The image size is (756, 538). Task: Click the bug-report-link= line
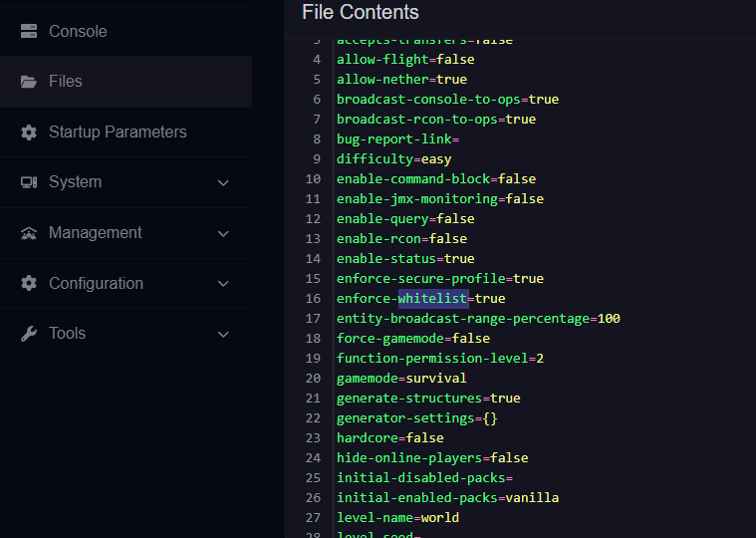397,138
